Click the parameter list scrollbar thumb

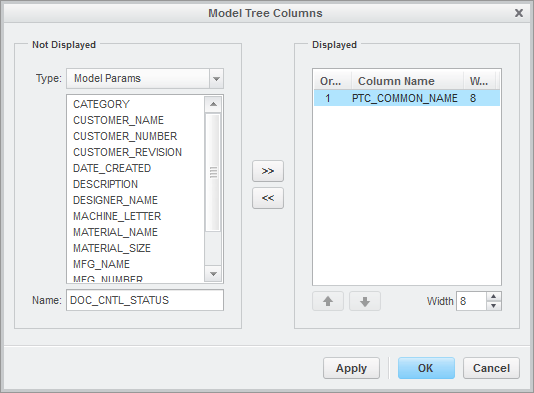[214, 172]
